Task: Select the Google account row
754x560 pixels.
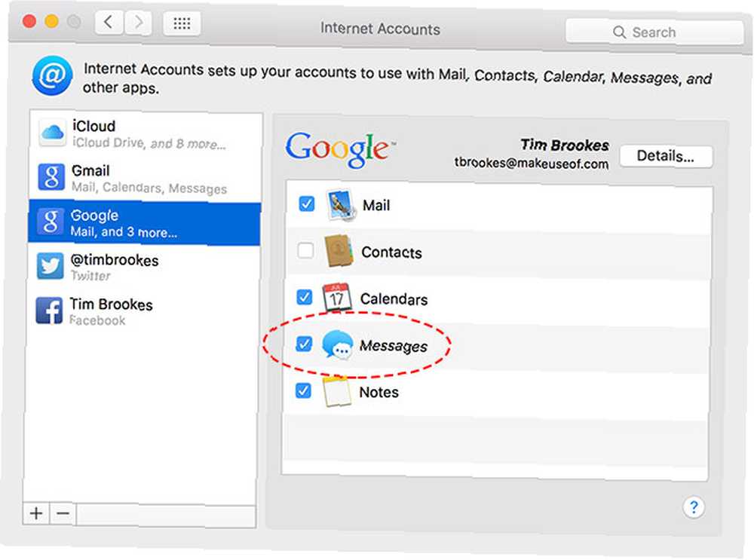Action: [145, 223]
